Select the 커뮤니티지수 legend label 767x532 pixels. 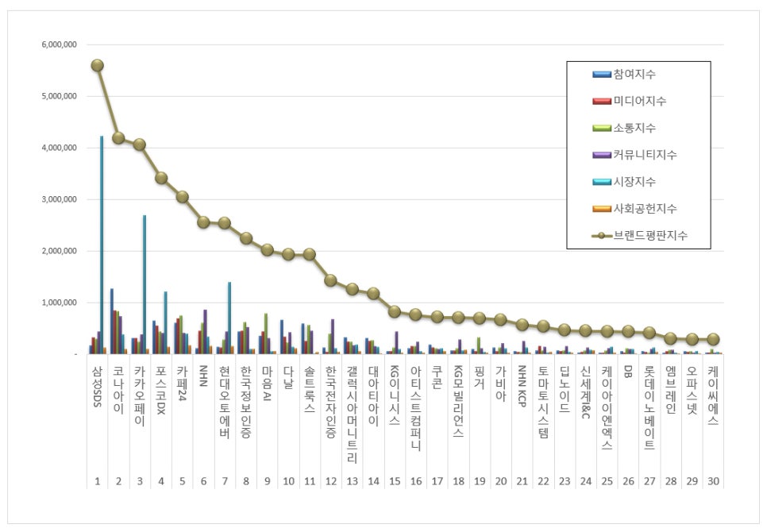coord(646,155)
